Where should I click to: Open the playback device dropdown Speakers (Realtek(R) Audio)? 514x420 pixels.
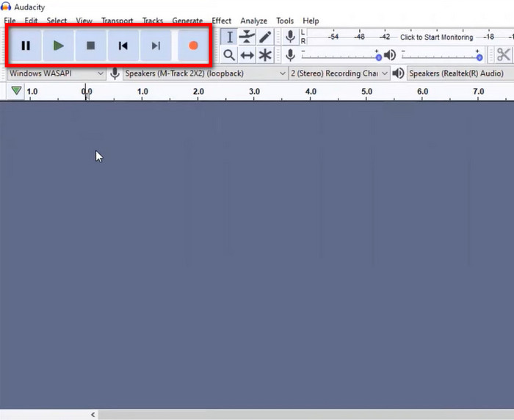[x=460, y=73]
